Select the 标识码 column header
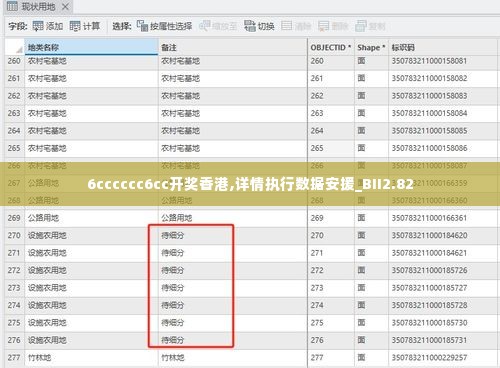 pyautogui.click(x=443, y=47)
